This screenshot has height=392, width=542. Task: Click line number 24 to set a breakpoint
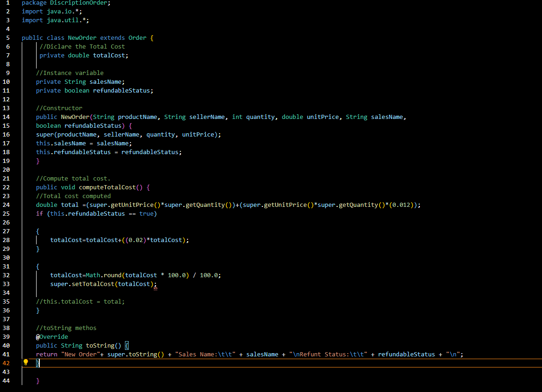tap(7, 205)
